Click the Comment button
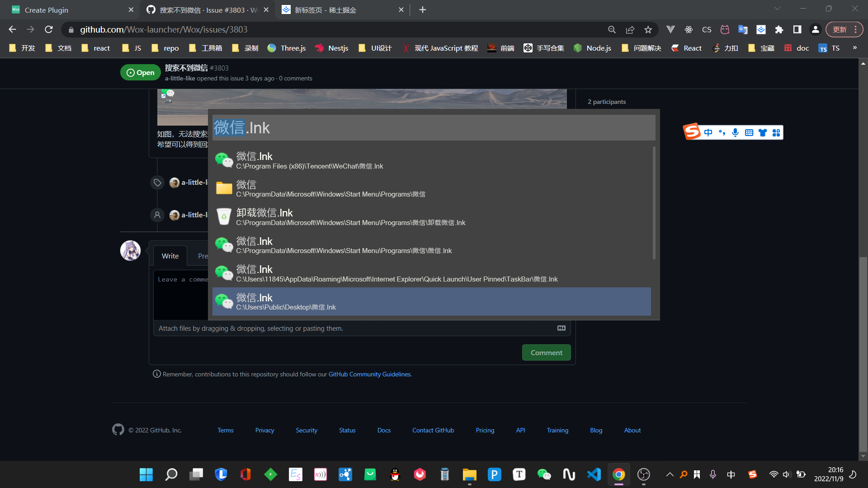 click(x=546, y=352)
